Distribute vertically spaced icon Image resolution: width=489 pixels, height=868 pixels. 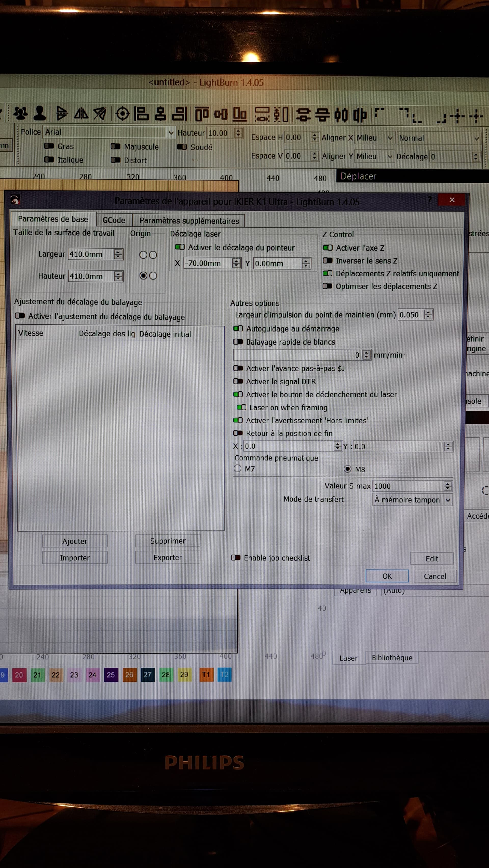(x=322, y=115)
